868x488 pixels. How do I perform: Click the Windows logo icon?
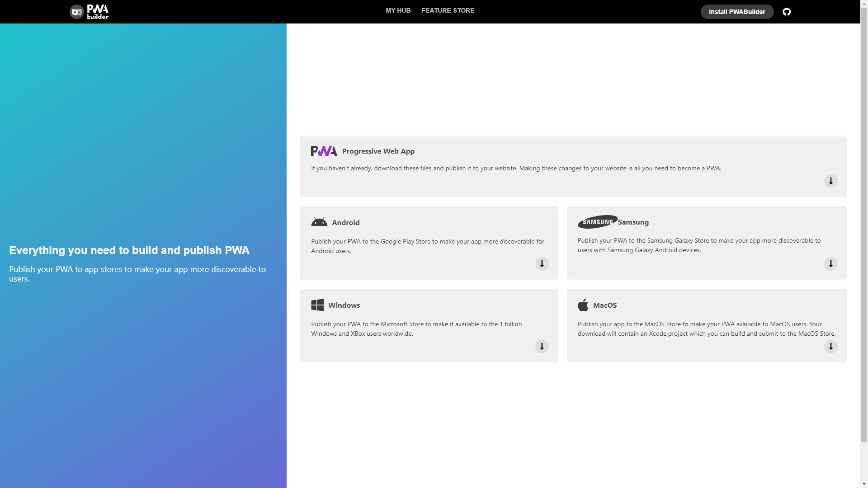[317, 305]
